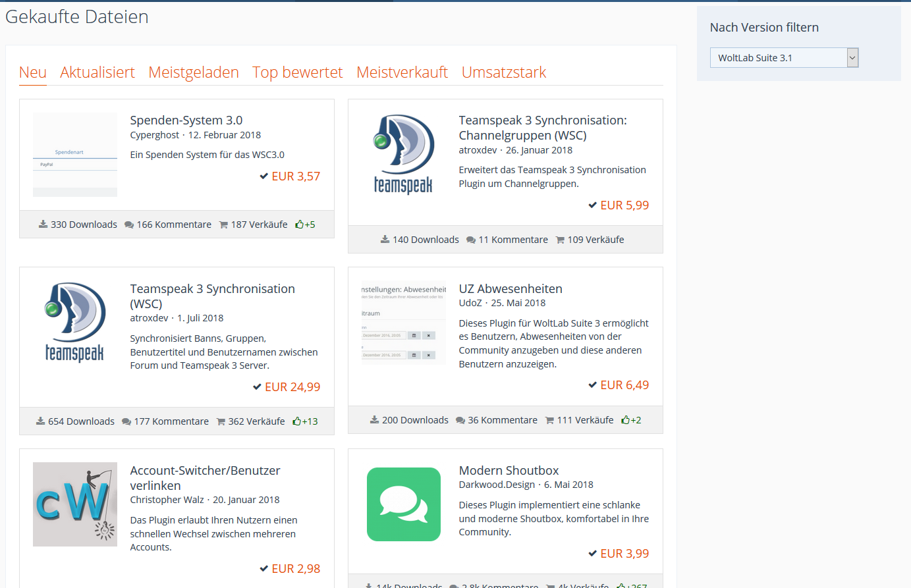Open the Modern Shoutbox title link
911x588 pixels.
(509, 470)
